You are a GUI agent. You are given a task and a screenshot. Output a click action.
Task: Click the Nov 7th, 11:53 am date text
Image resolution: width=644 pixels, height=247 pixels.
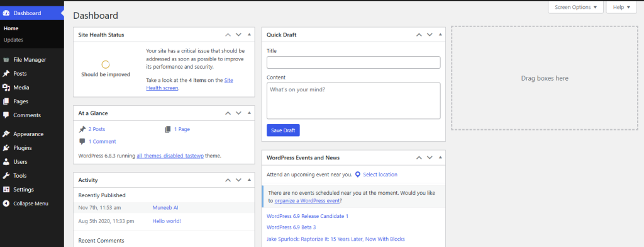(x=99, y=207)
